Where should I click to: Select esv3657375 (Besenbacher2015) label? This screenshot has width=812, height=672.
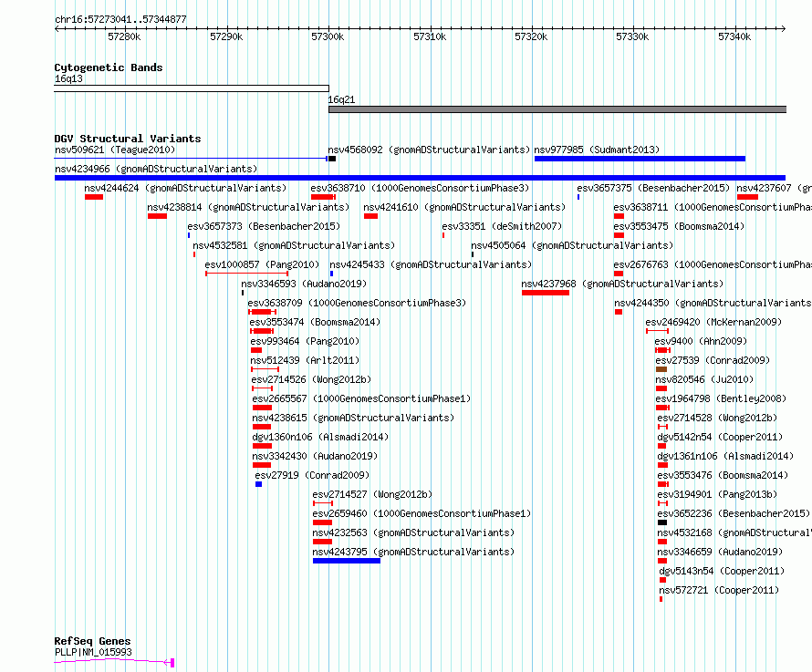tap(653, 188)
